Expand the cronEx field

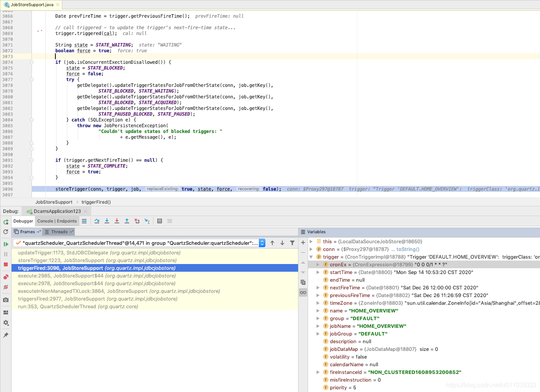[x=318, y=265]
